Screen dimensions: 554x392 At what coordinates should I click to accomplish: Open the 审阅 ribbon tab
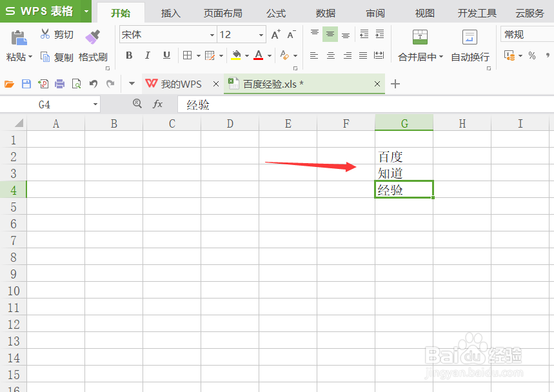pos(375,14)
